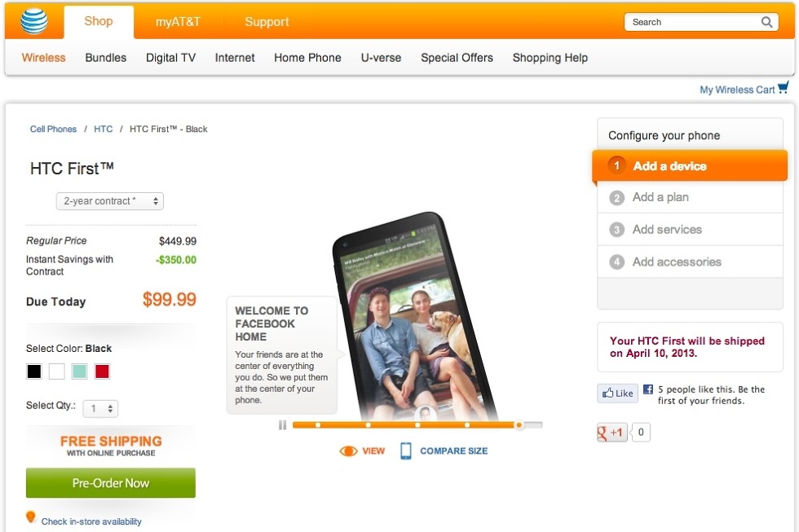Pause the phone feature slideshow
Image resolution: width=799 pixels, height=532 pixels.
[x=282, y=424]
